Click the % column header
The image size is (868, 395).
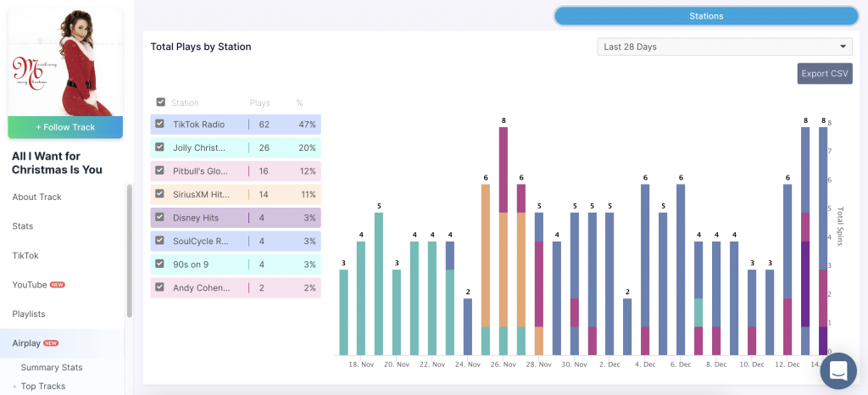coord(299,103)
